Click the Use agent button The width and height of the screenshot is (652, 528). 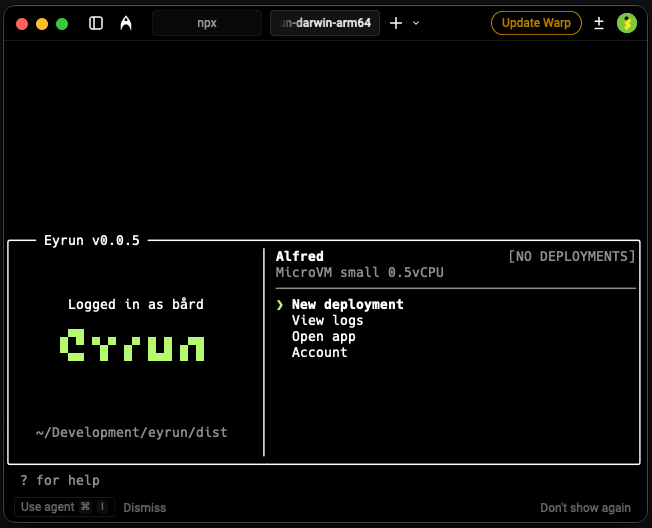(64, 507)
